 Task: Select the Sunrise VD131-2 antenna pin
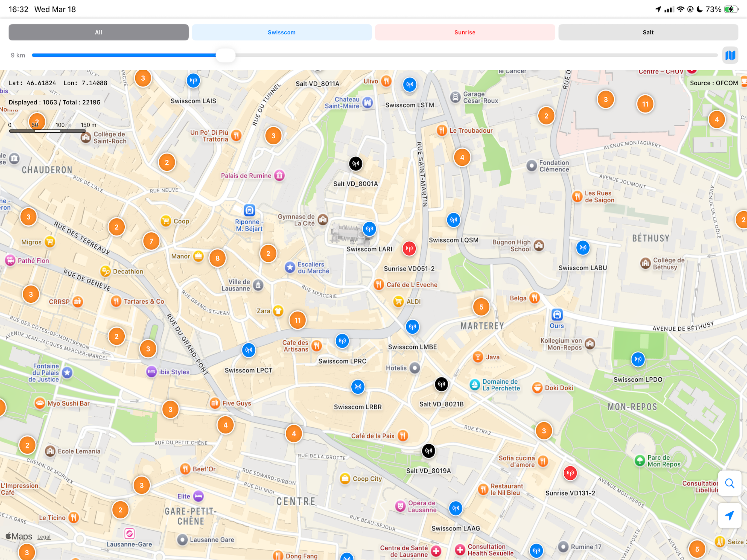click(x=570, y=473)
